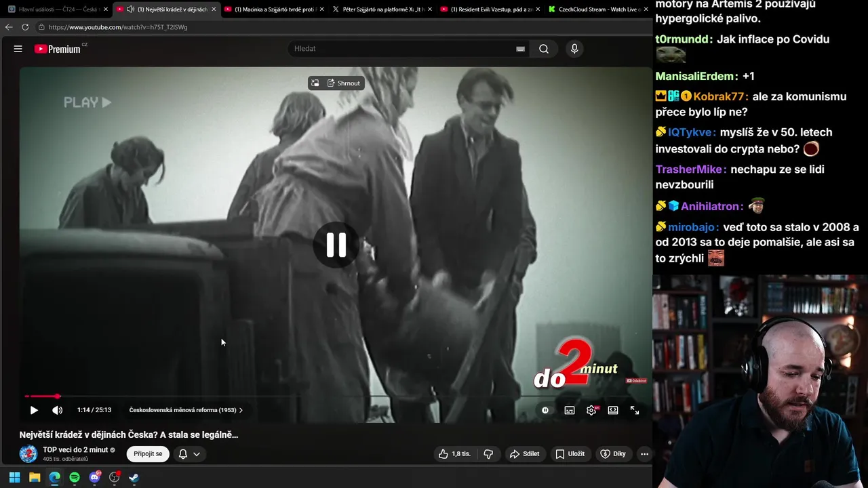The height and width of the screenshot is (488, 868).
Task: Open the TOP veci do 2 minut channel name
Action: (x=75, y=450)
